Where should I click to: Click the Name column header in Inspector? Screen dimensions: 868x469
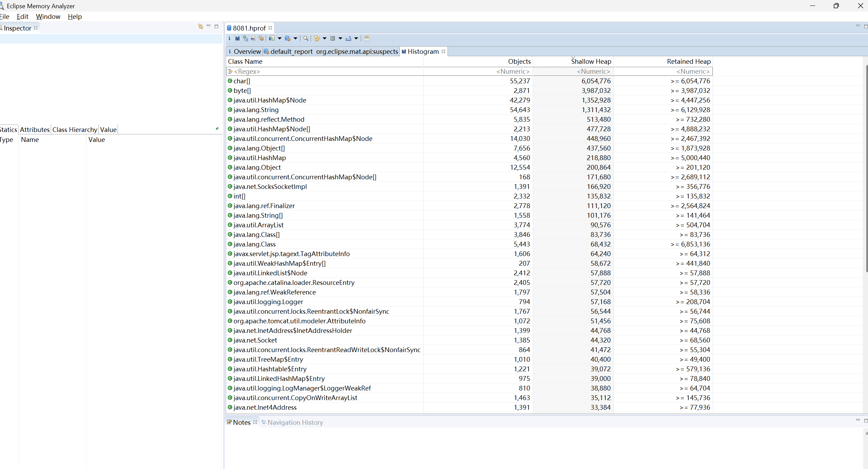(x=52, y=140)
